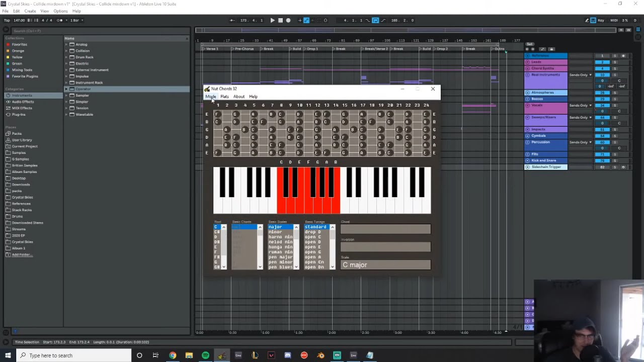
Task: Expand the Sampler instrument folder
Action: click(66, 96)
